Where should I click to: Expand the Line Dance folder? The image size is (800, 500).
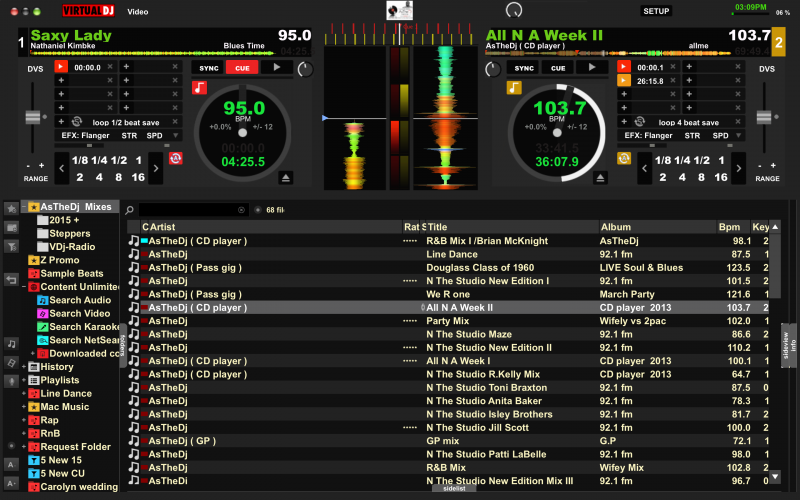(x=24, y=393)
